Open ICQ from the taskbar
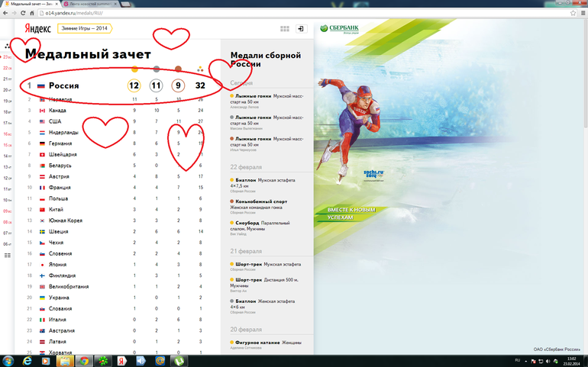Image resolution: width=588 pixels, height=367 pixels. [x=102, y=361]
